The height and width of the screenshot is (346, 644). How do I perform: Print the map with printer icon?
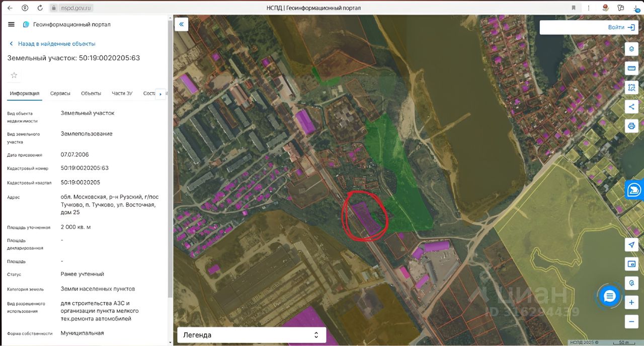[x=631, y=125]
